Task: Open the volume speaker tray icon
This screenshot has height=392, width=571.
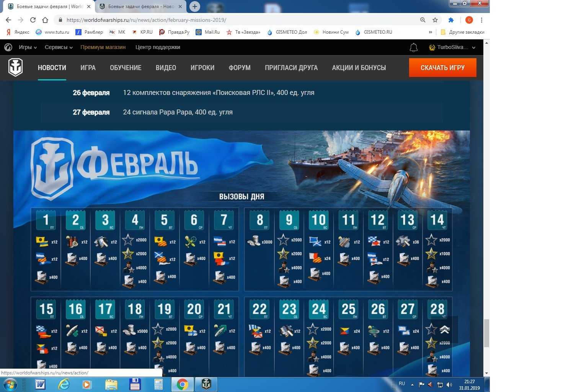Action: 449,385
